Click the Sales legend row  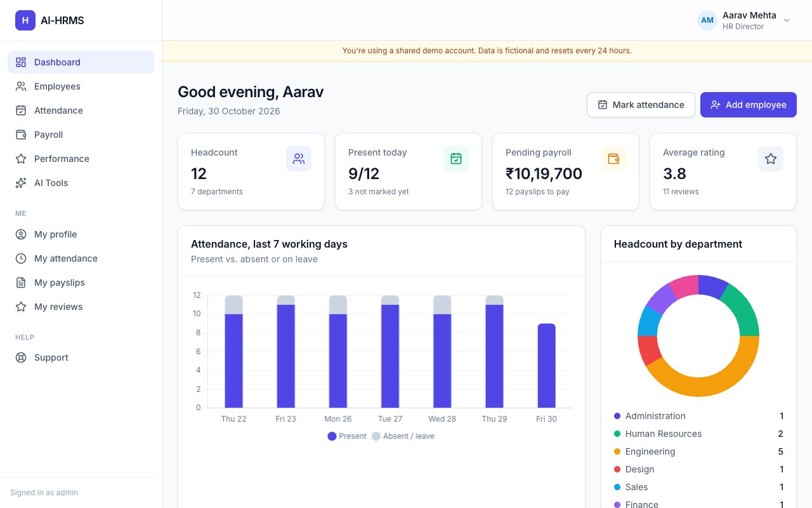pos(698,487)
